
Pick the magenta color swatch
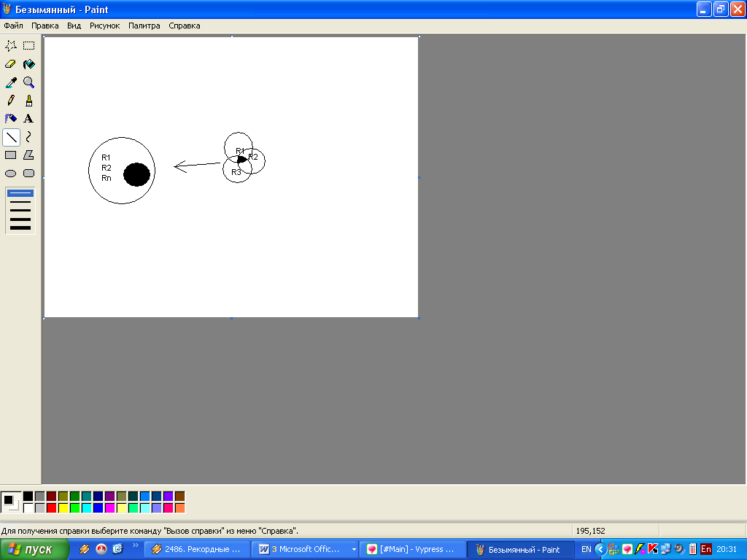pyautogui.click(x=109, y=508)
